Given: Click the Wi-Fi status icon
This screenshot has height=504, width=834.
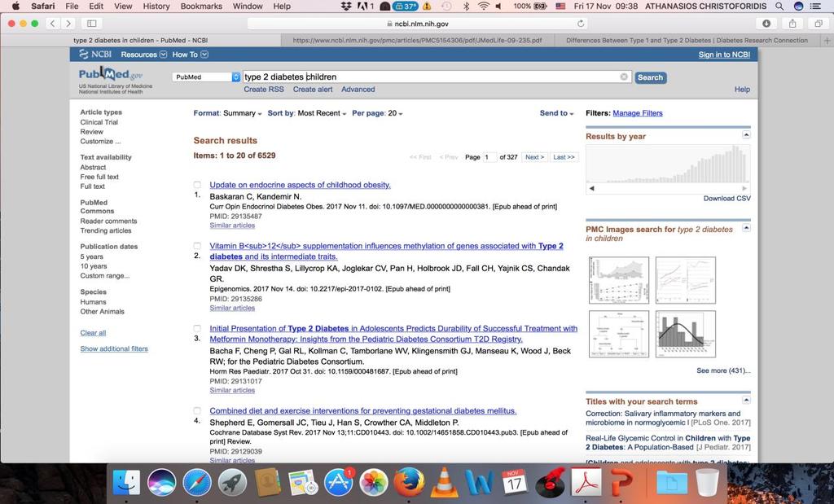Looking at the screenshot, I should click(484, 7).
